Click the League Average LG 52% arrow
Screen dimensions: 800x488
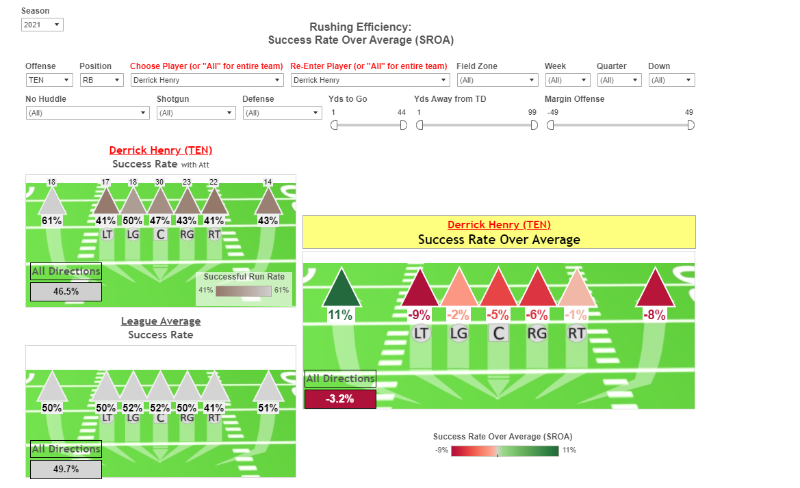[133, 390]
